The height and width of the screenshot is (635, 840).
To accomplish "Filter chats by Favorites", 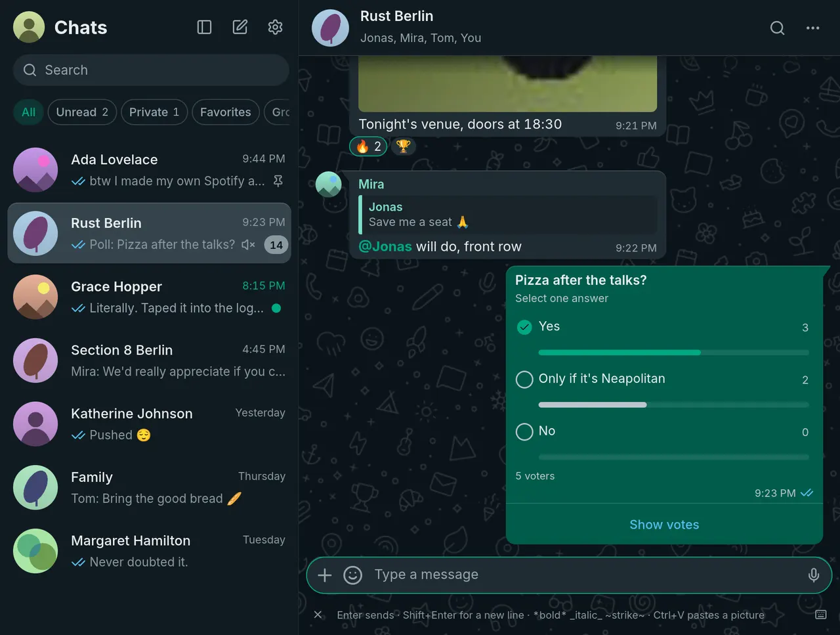I will point(225,112).
